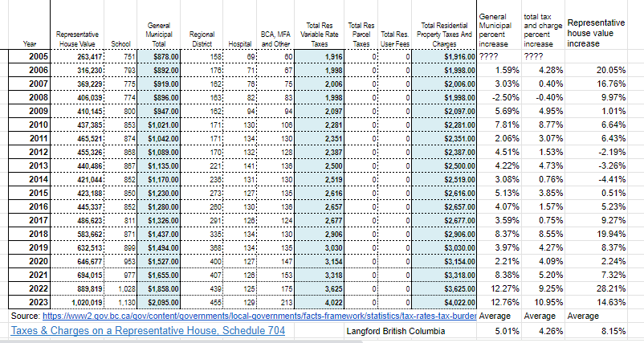Screen dimensions: 644x343
Task: Select total tax percent cell 10.95%
Action: pos(543,302)
